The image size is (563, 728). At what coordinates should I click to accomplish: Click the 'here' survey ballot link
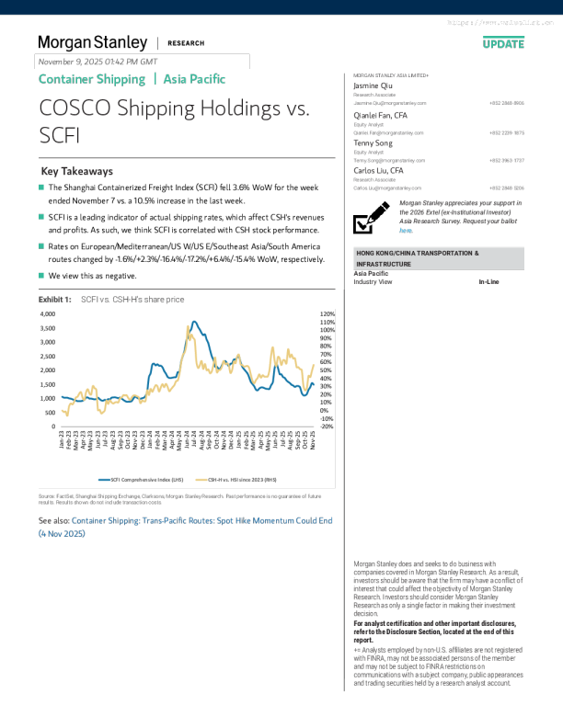(405, 230)
